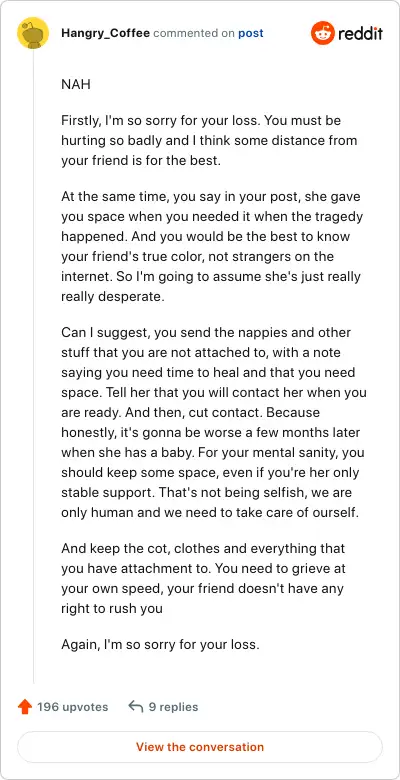Click the orange Reddit Snoo logo icon
This screenshot has height=780, width=400.
point(323,33)
